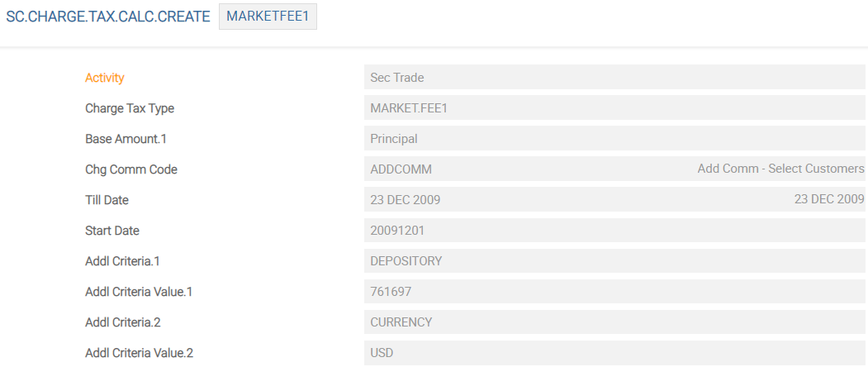This screenshot has height=367, width=868.
Task: Click the Start Date label
Action: pyautogui.click(x=111, y=231)
